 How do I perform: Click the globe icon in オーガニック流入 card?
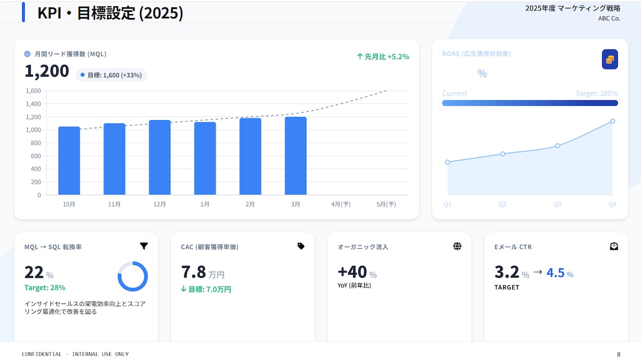click(x=457, y=246)
